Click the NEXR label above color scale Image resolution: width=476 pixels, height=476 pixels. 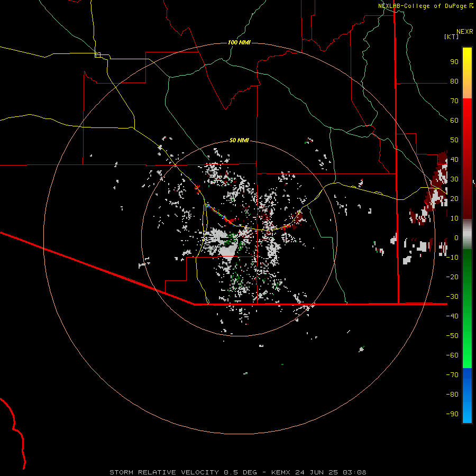click(x=465, y=32)
